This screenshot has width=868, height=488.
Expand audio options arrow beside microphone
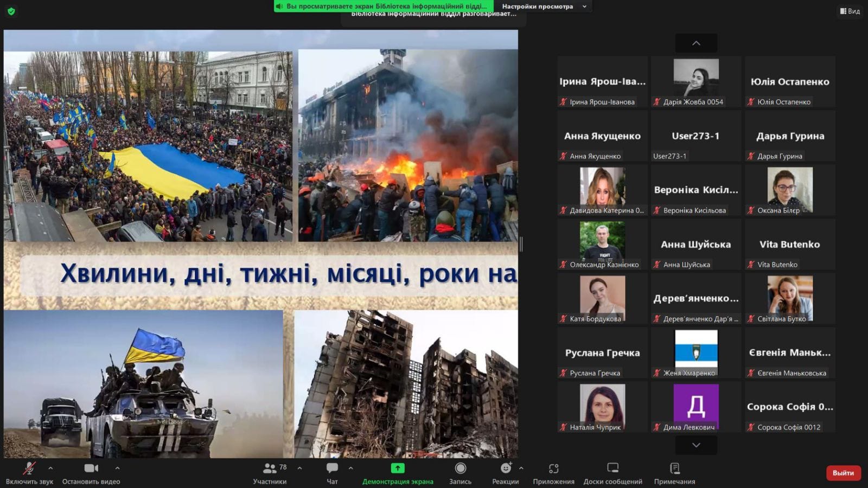[x=50, y=467]
